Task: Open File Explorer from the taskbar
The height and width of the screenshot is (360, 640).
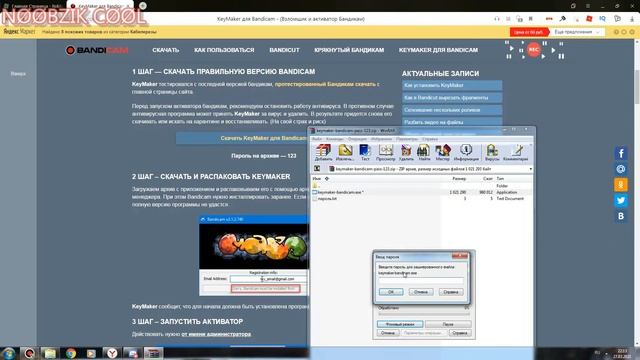Action: pyautogui.click(x=50, y=353)
